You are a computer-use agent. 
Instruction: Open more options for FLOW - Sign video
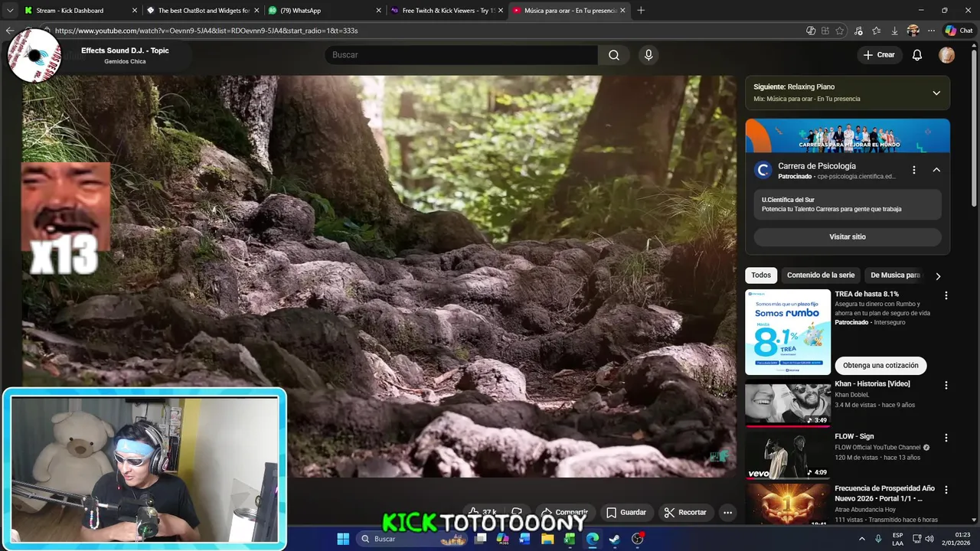[946, 438]
